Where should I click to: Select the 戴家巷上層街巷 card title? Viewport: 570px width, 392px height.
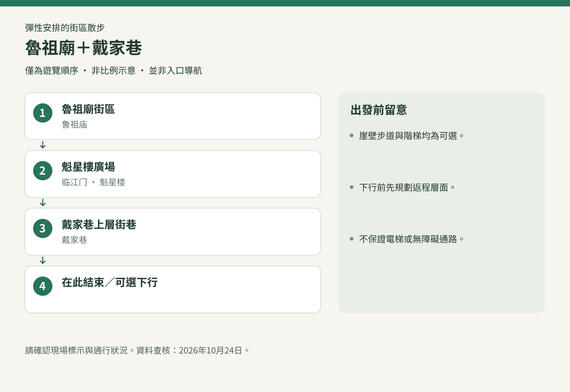(99, 225)
